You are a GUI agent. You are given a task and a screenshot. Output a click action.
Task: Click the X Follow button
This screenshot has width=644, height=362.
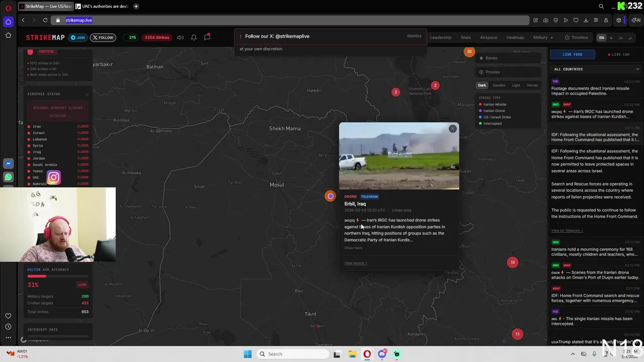103,38
